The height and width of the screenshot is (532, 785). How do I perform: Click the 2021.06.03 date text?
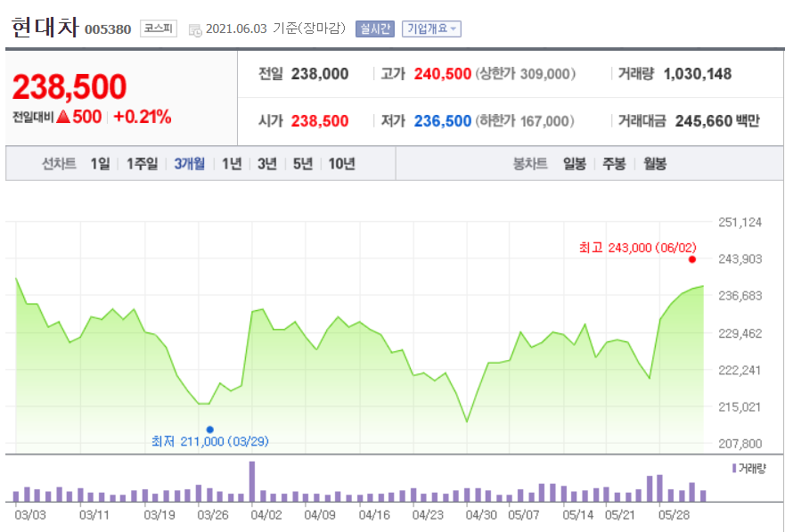pyautogui.click(x=236, y=29)
